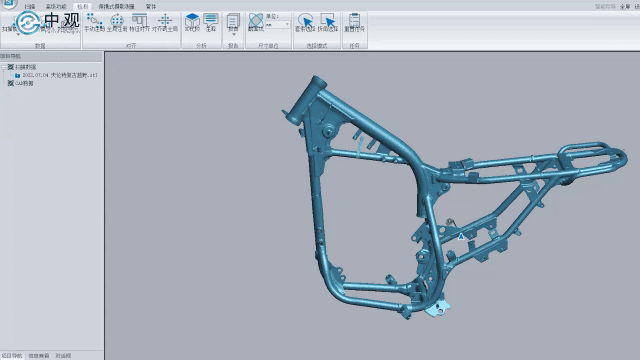Select the CAD data tree label
The height and width of the screenshot is (360, 640).
pos(24,83)
